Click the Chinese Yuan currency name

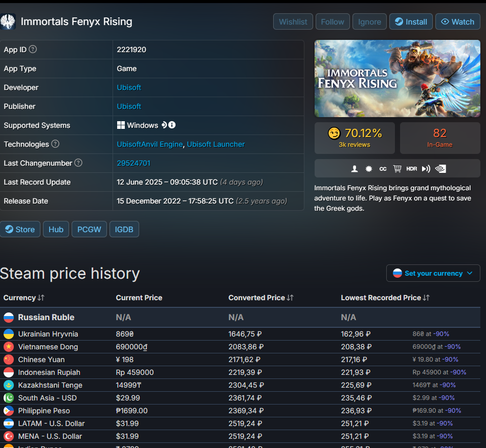[x=41, y=360]
